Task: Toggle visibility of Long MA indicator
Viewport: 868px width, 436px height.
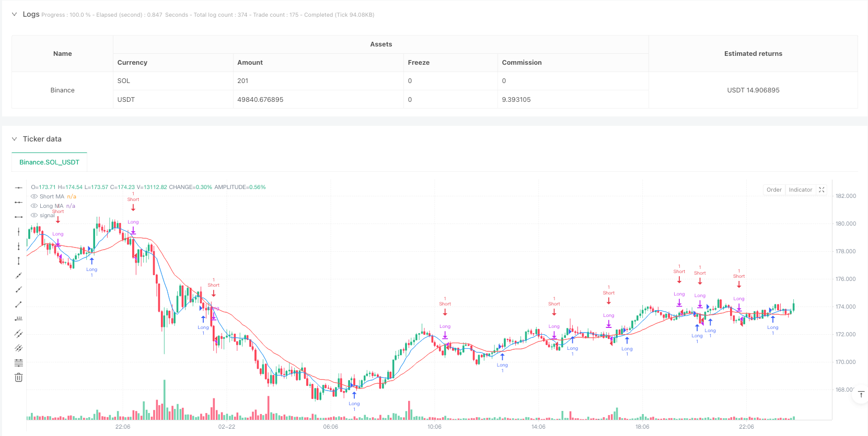Action: pyautogui.click(x=34, y=206)
